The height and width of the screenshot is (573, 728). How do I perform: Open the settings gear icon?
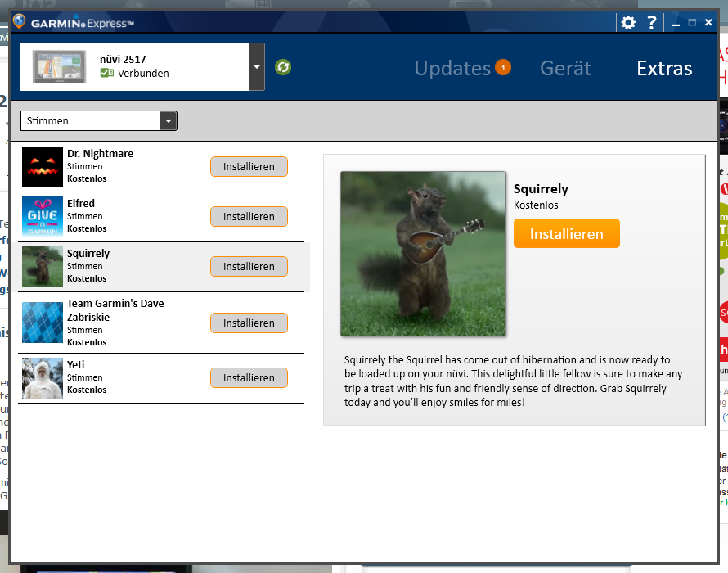coord(628,22)
